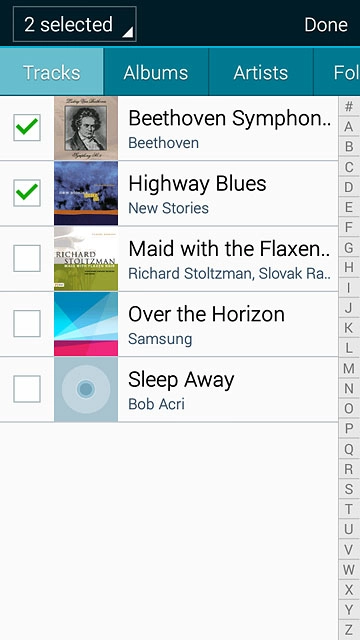Check the Maid with the Flaxen checkbox
The height and width of the screenshot is (640, 360).
pos(27,258)
